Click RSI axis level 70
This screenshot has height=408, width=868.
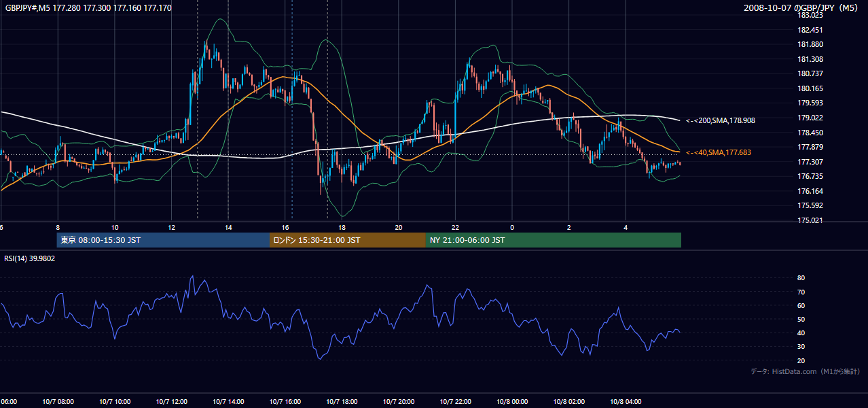point(801,292)
